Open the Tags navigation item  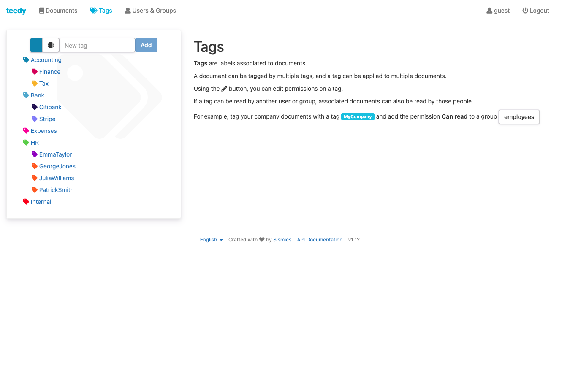coord(101,11)
